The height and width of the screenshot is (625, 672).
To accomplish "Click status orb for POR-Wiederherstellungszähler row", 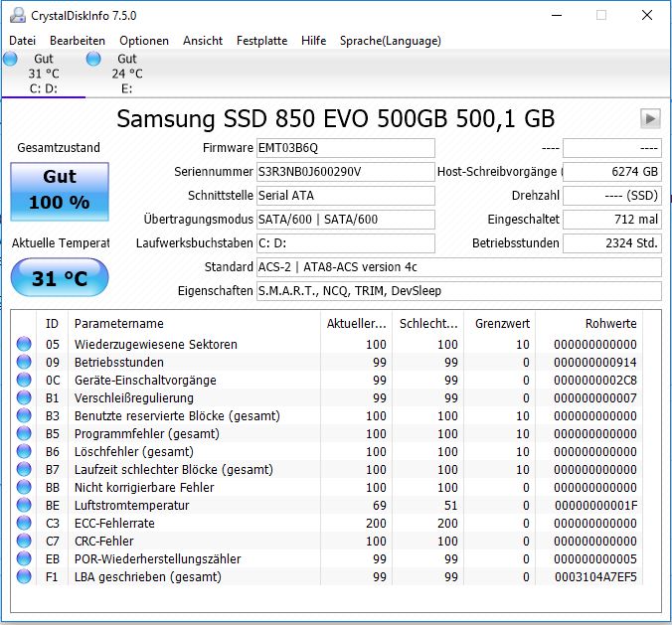I will [24, 558].
